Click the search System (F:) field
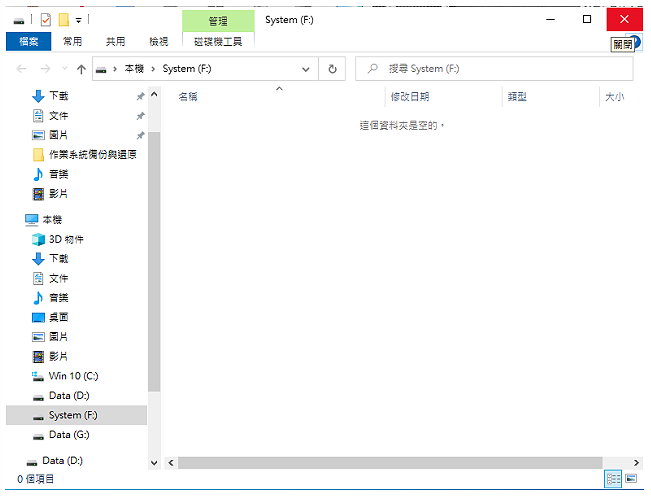Viewport: 651px width, 496px height. pyautogui.click(x=494, y=69)
